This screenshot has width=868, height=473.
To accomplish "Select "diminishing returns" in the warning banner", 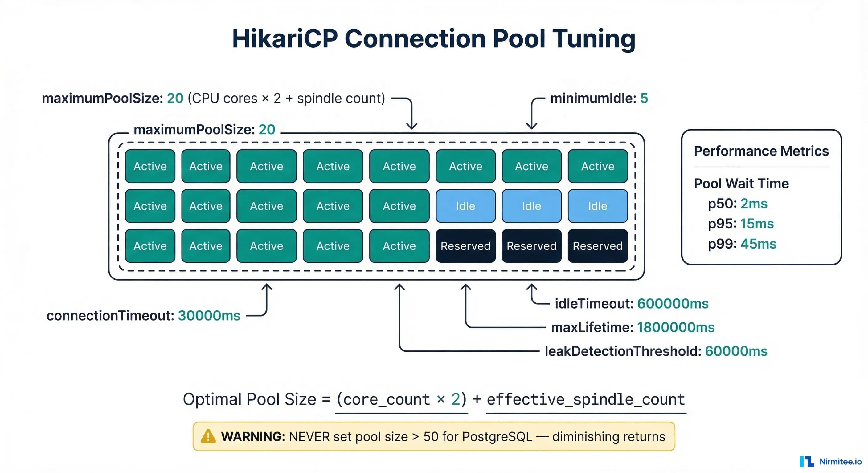I will coord(608,437).
